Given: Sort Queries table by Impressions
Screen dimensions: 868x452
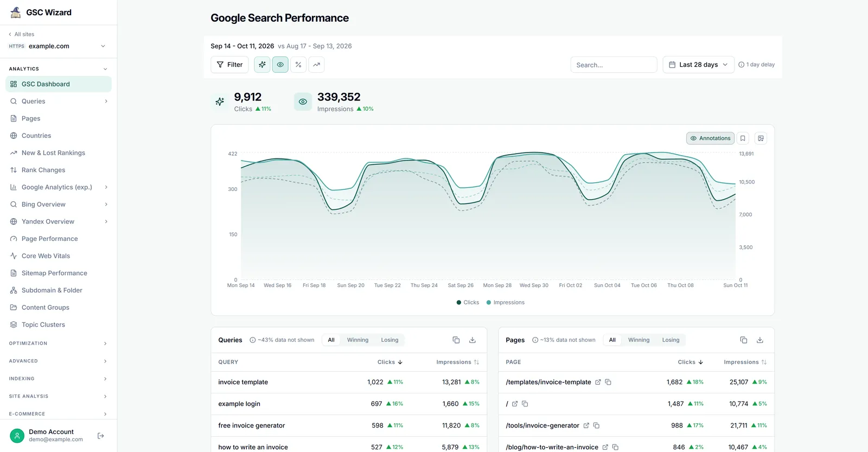Looking at the screenshot, I should coord(457,362).
